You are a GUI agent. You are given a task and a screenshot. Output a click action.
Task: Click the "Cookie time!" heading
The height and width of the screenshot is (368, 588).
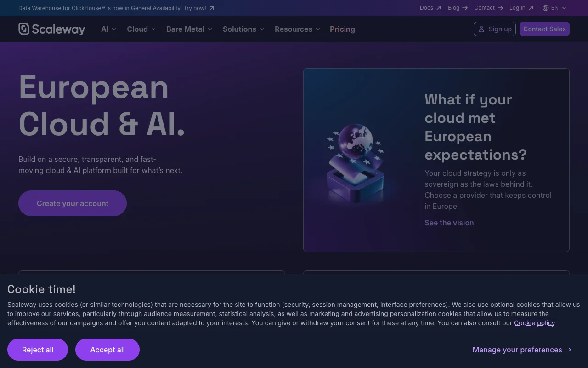[x=41, y=289]
